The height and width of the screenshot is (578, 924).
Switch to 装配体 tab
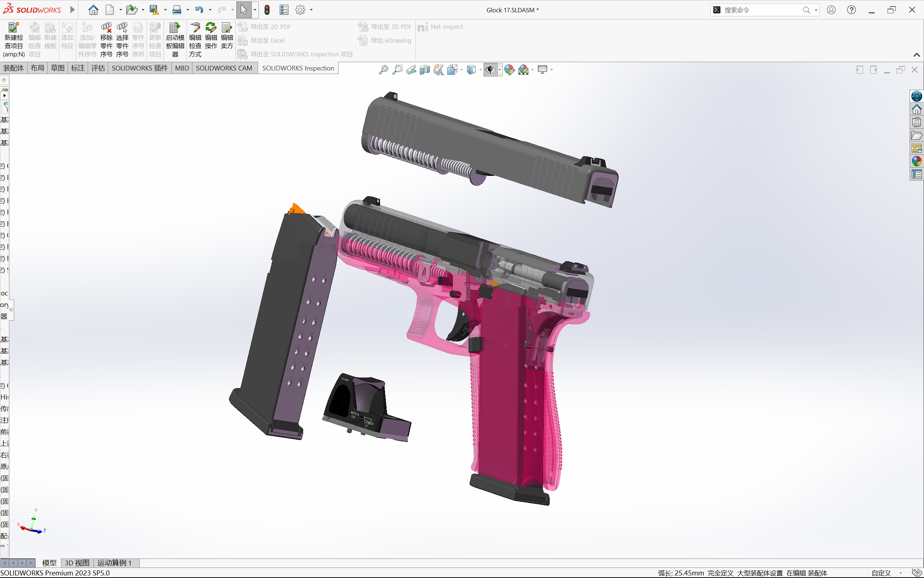tap(14, 68)
